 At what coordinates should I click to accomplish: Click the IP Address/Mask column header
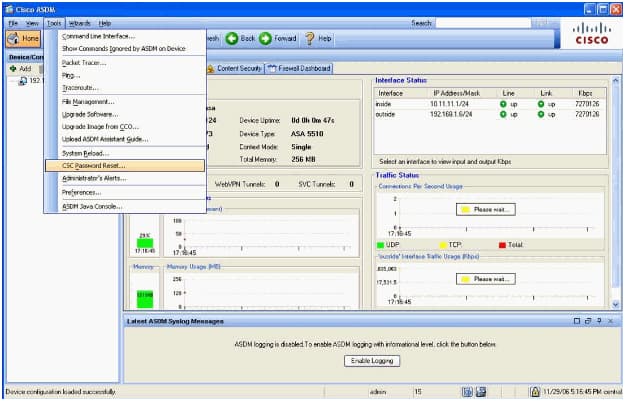[x=456, y=93]
